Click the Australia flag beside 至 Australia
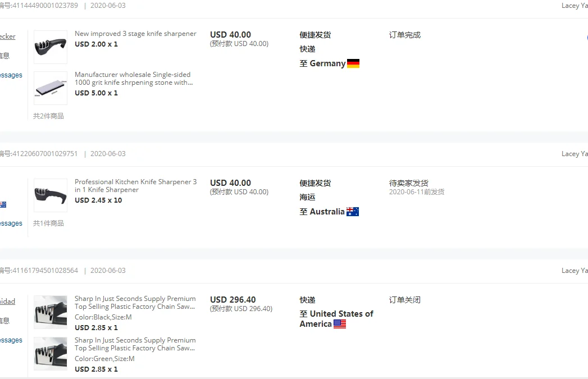The image size is (588, 379). click(x=353, y=212)
